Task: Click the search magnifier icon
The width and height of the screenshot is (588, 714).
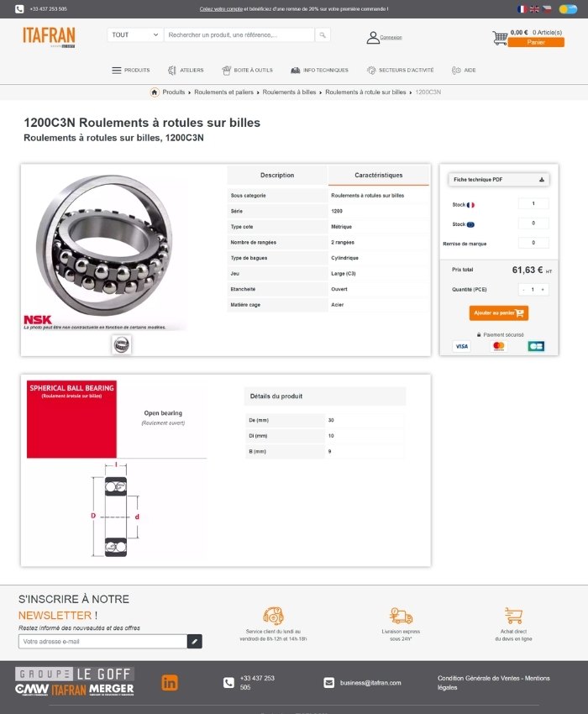Action: pyautogui.click(x=323, y=35)
